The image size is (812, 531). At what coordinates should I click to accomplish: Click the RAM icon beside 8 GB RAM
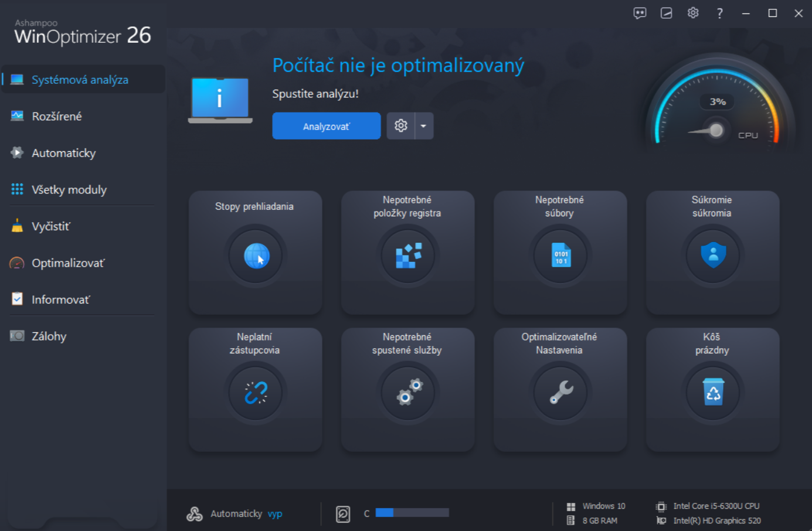pyautogui.click(x=571, y=520)
